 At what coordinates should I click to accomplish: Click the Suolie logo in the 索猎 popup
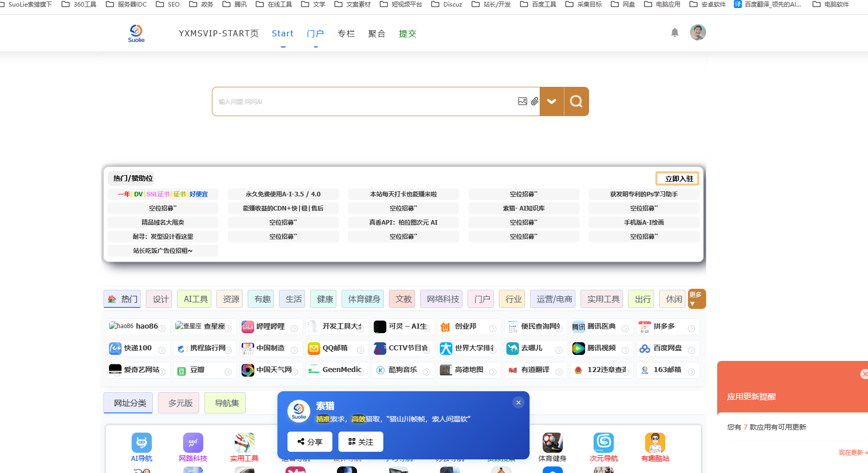(299, 411)
